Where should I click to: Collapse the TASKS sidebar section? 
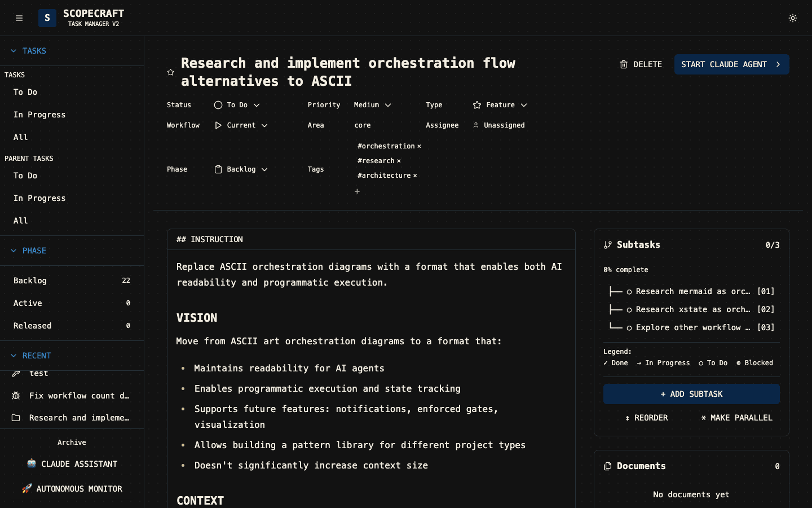point(72,51)
